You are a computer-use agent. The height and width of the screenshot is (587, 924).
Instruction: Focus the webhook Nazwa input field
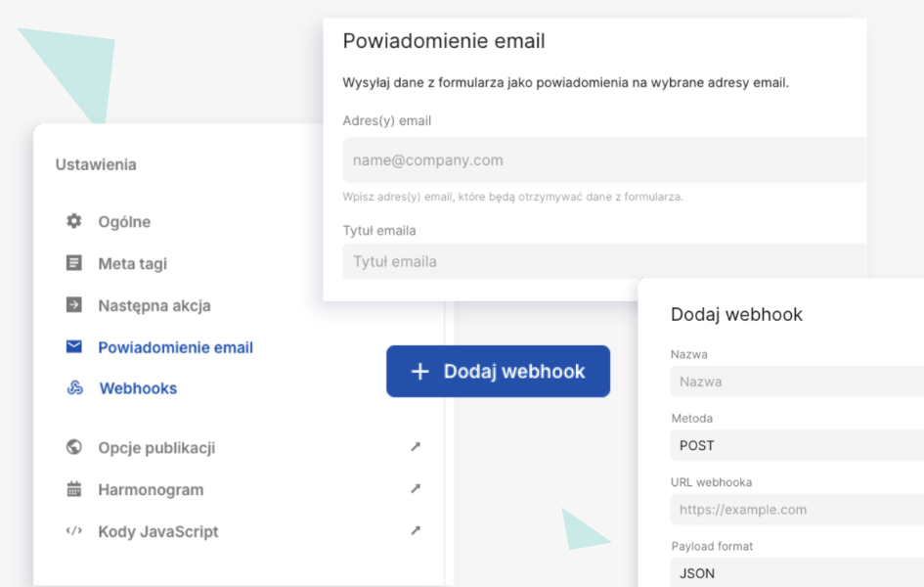point(797,382)
